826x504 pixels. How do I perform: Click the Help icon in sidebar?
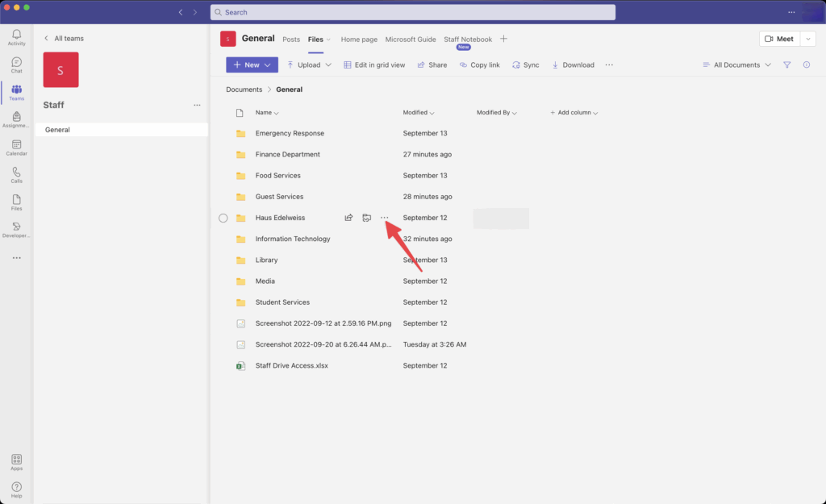pos(16,489)
